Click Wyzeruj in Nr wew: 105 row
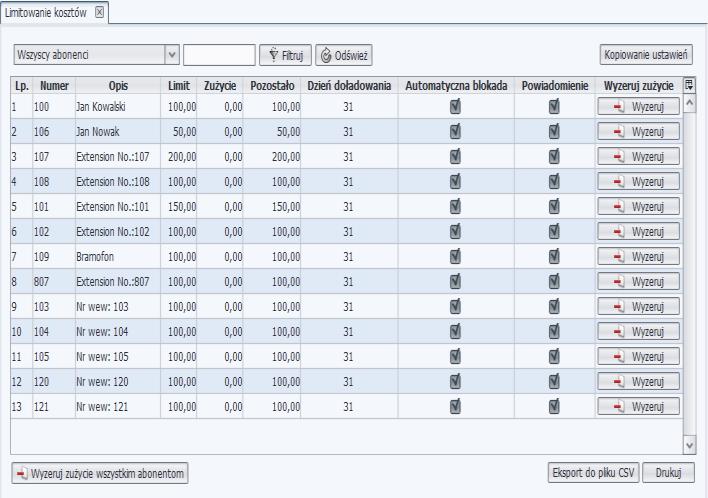 pyautogui.click(x=638, y=357)
